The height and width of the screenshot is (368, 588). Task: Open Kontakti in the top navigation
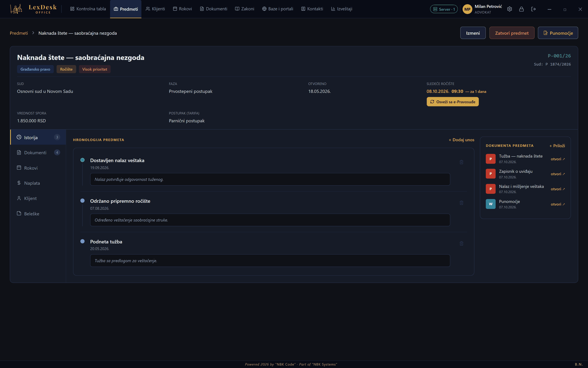(312, 9)
